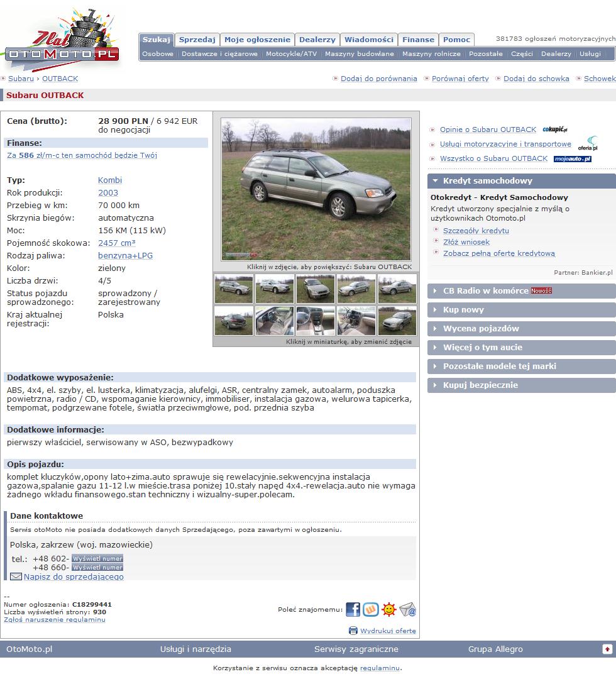Click Złóż wniosek link
616x684 pixels.
(x=466, y=242)
